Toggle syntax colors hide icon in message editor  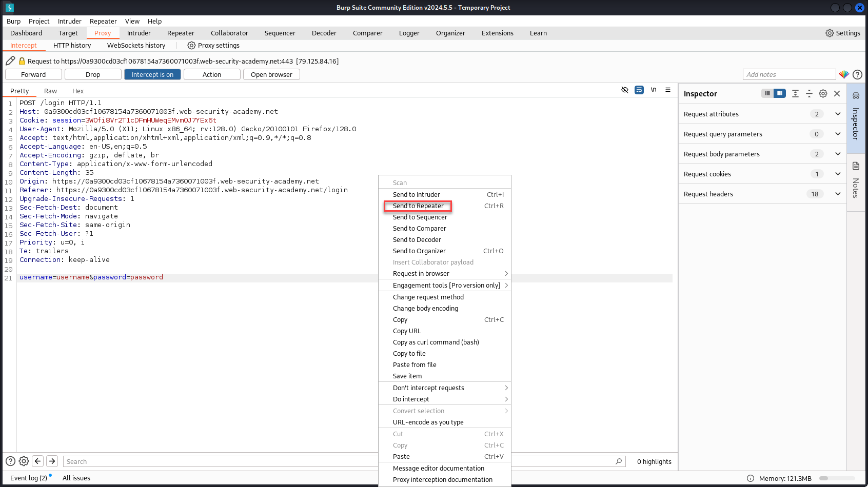pos(625,90)
